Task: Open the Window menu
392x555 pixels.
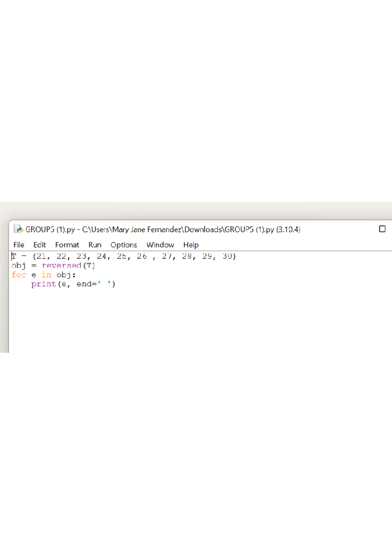Action: pos(160,245)
